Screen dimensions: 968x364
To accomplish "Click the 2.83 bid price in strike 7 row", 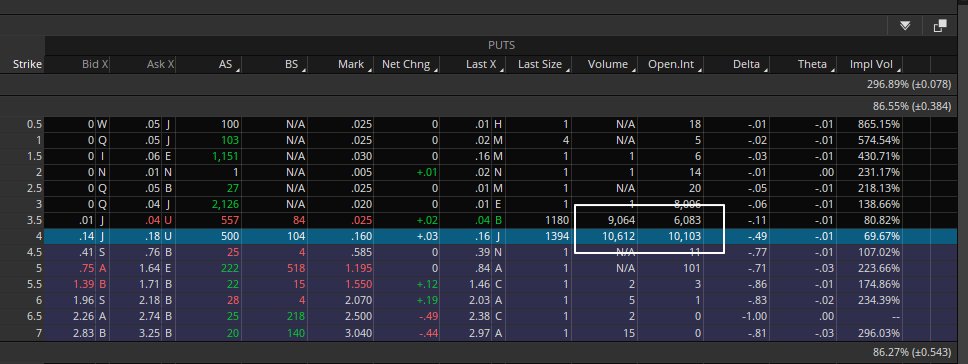I will (x=82, y=333).
